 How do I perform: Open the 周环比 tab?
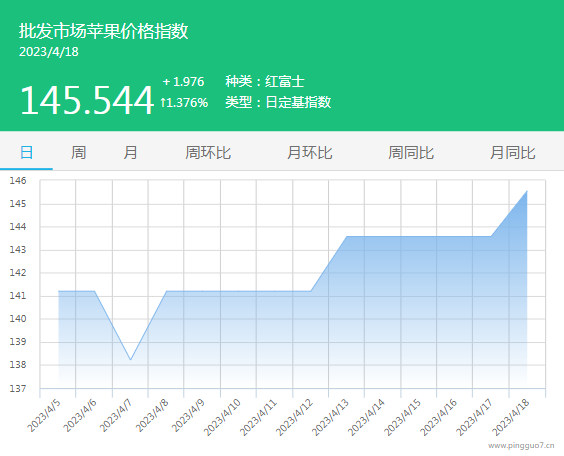pyautogui.click(x=208, y=152)
